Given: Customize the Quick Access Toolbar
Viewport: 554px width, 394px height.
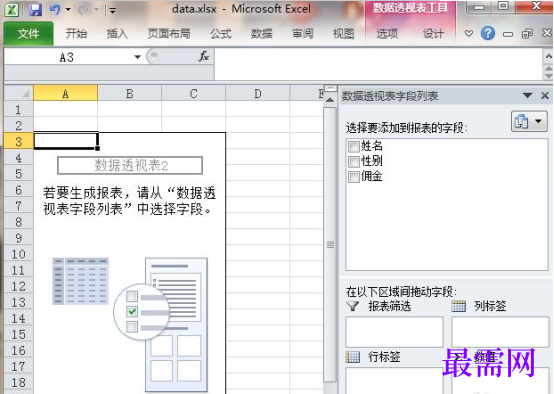Looking at the screenshot, I should point(112,11).
